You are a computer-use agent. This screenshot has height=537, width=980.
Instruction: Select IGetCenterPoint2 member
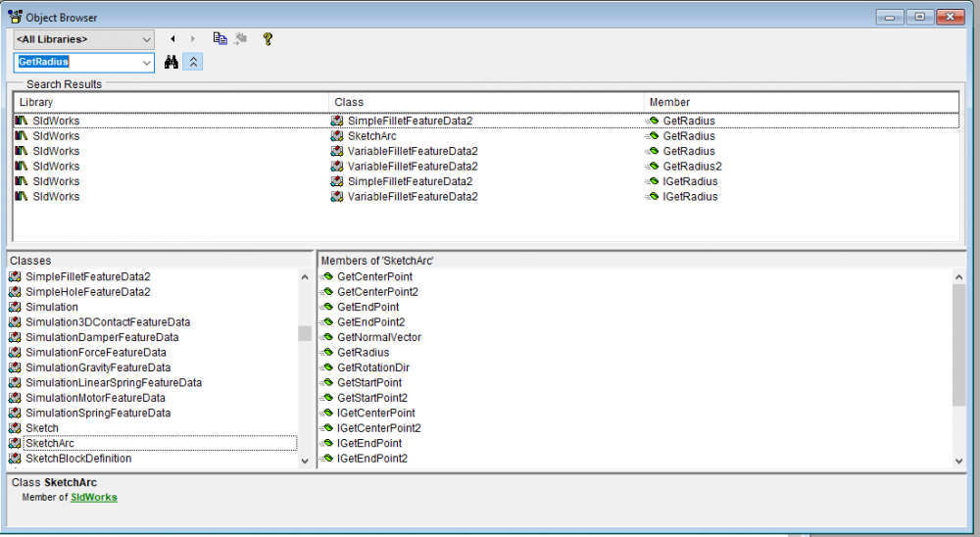(x=379, y=427)
